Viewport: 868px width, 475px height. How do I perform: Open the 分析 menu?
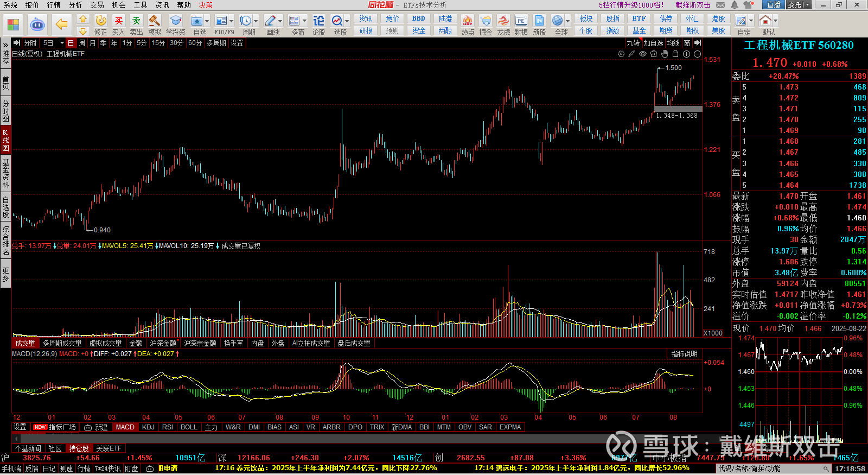75,5
